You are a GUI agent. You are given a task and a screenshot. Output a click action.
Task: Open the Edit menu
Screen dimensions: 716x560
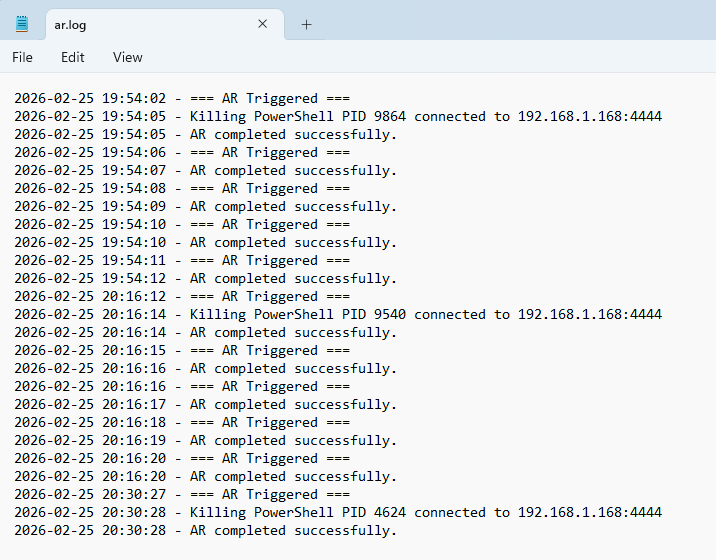[x=72, y=57]
